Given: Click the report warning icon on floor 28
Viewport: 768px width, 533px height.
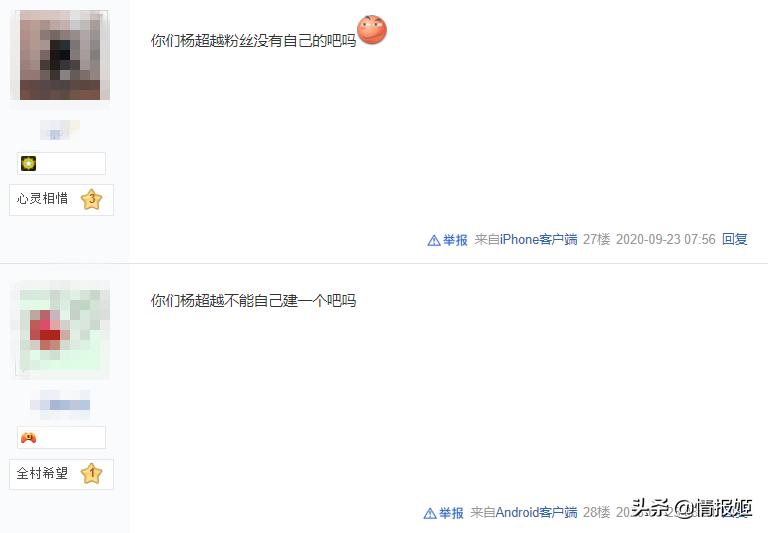Looking at the screenshot, I should coord(430,513).
